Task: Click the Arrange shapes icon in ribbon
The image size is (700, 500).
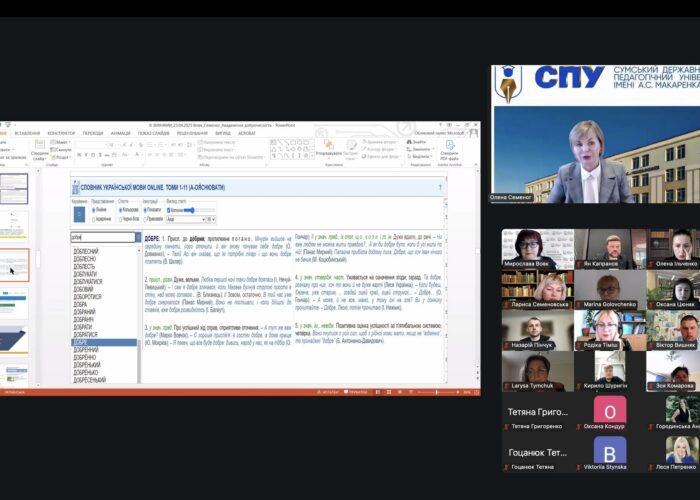Action: [x=330, y=151]
